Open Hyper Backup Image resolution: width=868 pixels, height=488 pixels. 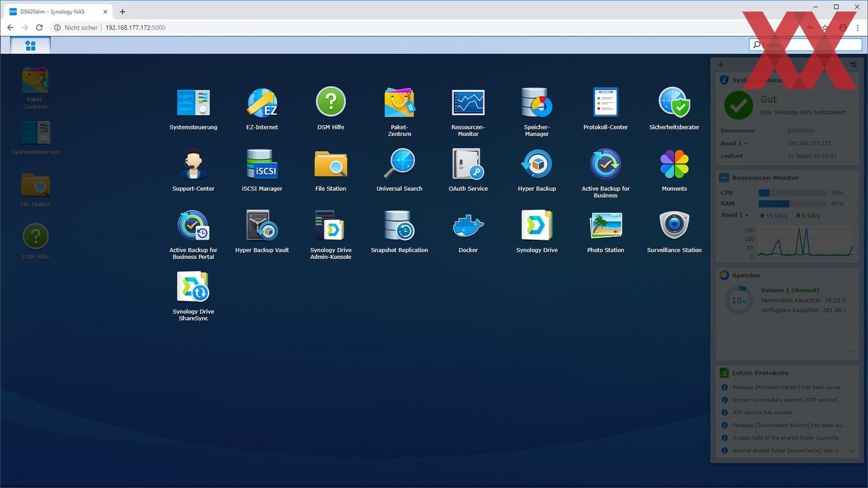pyautogui.click(x=537, y=165)
